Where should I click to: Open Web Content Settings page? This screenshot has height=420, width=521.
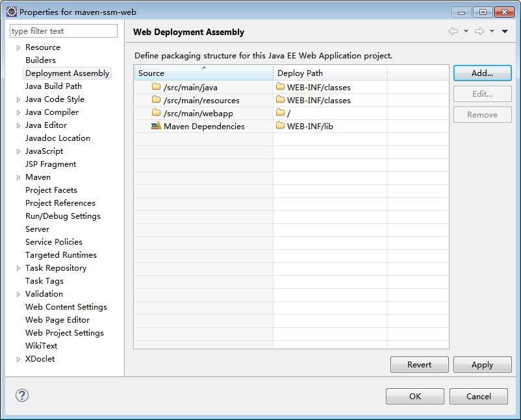(66, 307)
